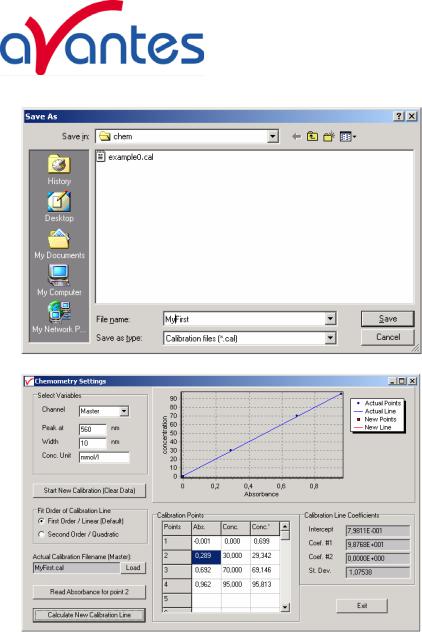Screen dimensions: 422x632
Task: Select the -0,001 absorbance cell
Action: (x=206, y=542)
